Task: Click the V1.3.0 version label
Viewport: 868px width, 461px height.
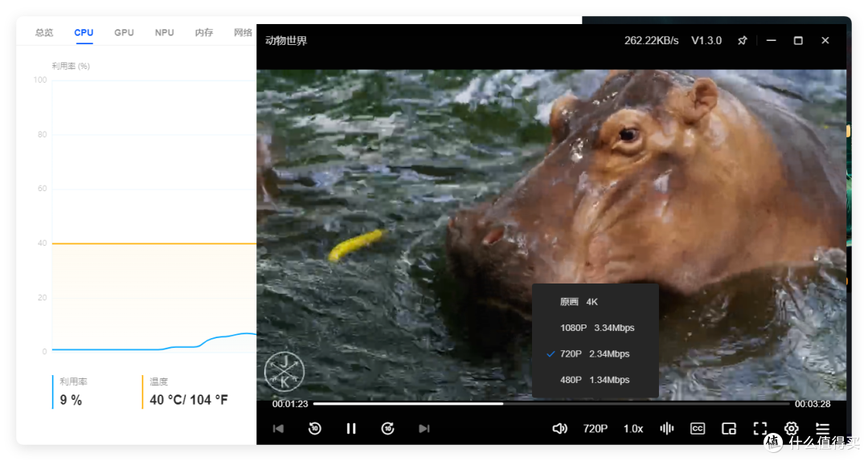Action: click(x=706, y=40)
